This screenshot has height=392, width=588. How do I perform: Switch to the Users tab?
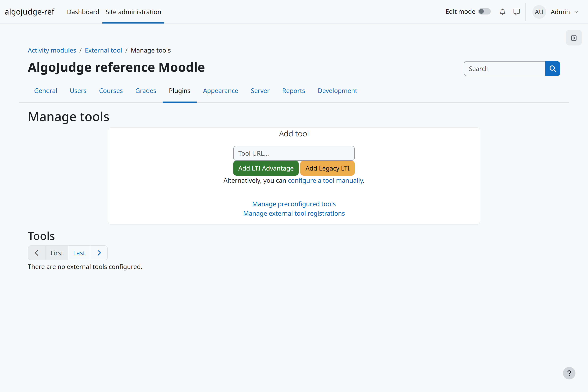point(78,91)
